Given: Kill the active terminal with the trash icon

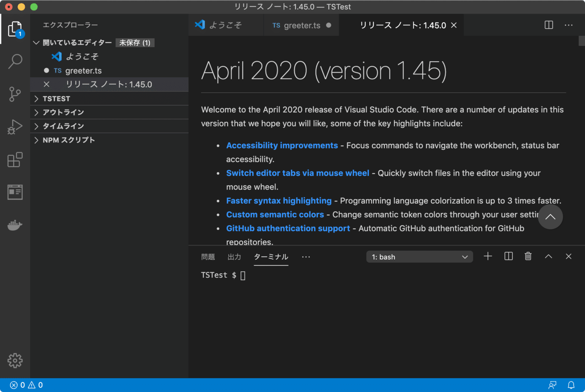Looking at the screenshot, I should click(528, 256).
